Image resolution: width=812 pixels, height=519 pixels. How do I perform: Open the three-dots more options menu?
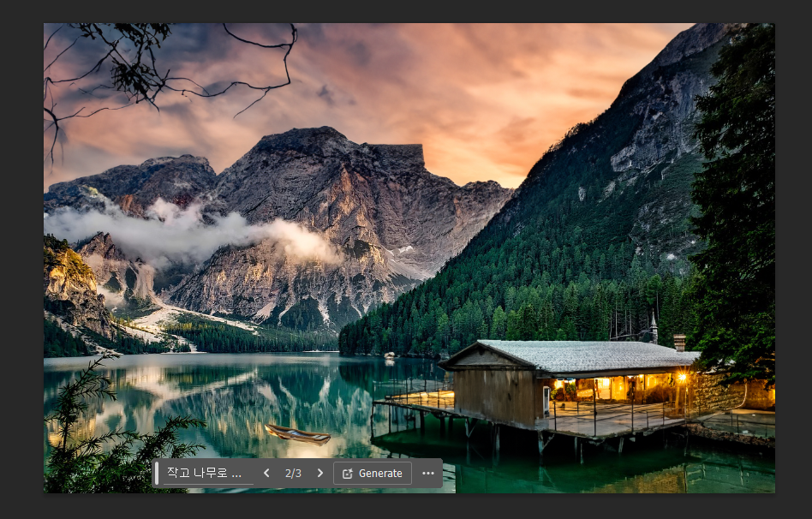[x=427, y=473]
